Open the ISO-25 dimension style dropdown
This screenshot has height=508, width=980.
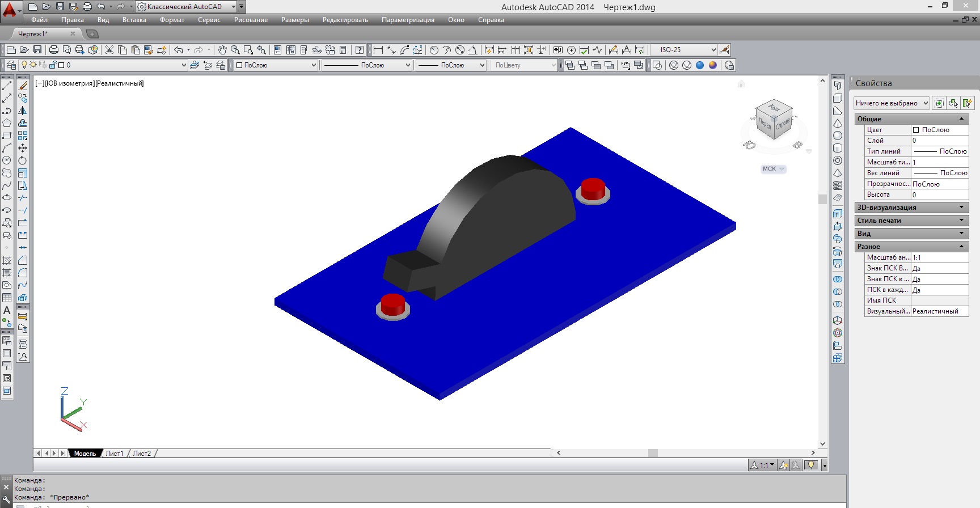click(713, 50)
